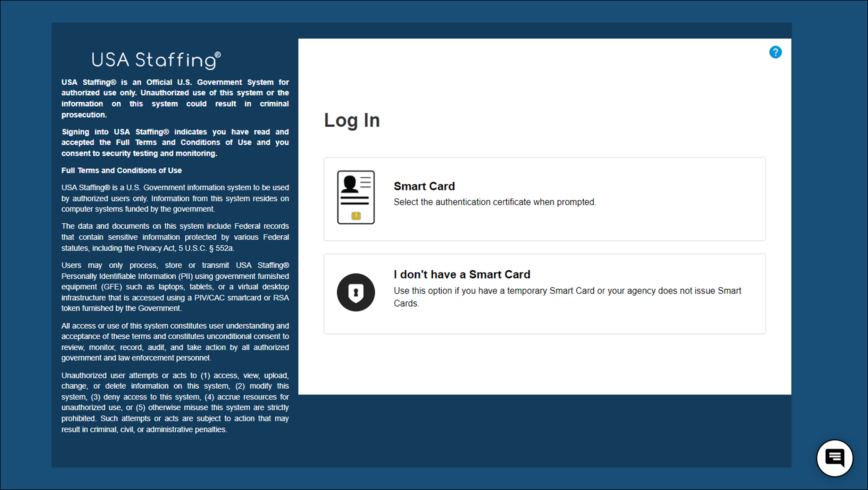Click 'I don't have a Smart Card' heading text
Screen dimensions: 868x490
click(x=462, y=274)
